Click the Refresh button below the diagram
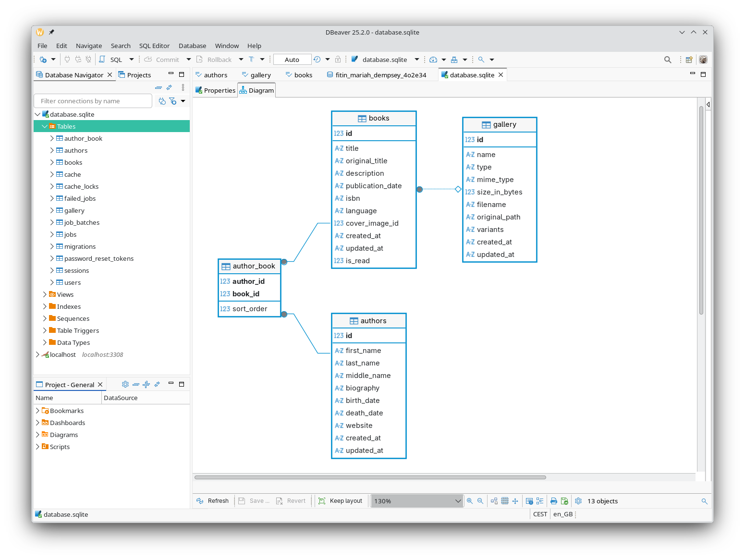 (213, 501)
